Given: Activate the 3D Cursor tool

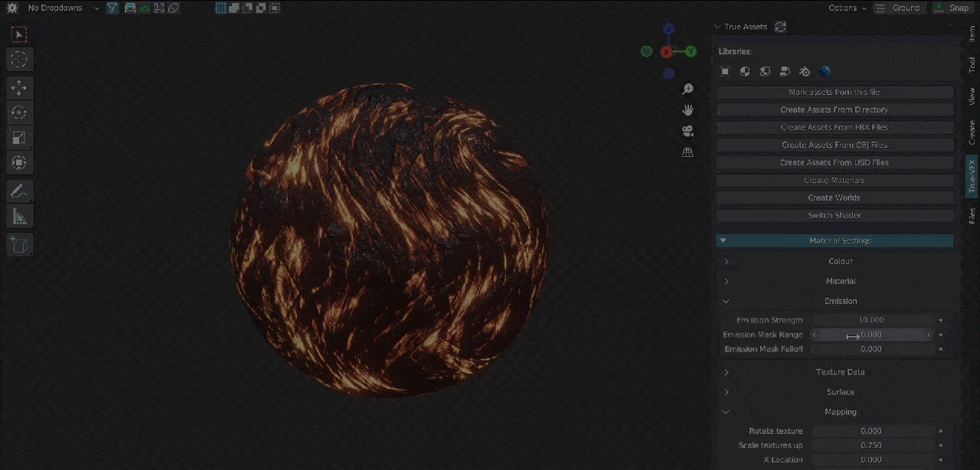Looking at the screenshot, I should (19, 59).
